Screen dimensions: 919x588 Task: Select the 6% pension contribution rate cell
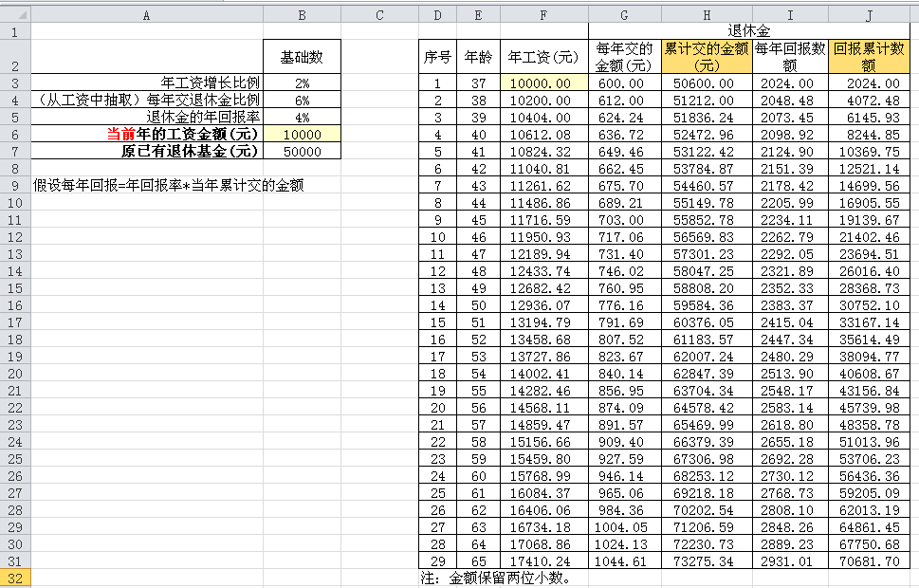pos(302,101)
